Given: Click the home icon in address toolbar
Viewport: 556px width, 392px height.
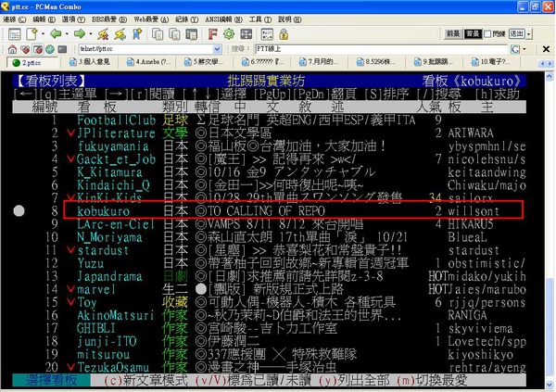Looking at the screenshot, I should (x=12, y=49).
